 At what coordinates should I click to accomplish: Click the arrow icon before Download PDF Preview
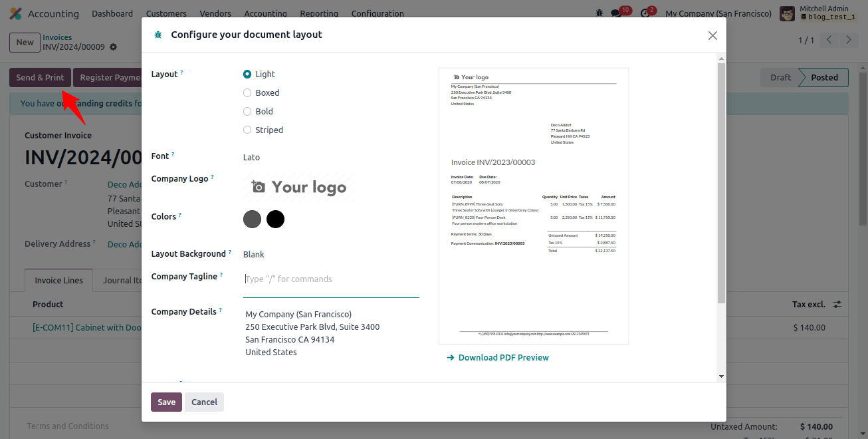coord(451,358)
